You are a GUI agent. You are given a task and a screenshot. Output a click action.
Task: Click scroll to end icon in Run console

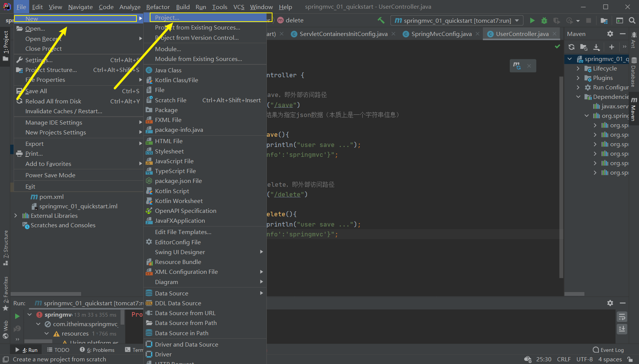tap(622, 329)
